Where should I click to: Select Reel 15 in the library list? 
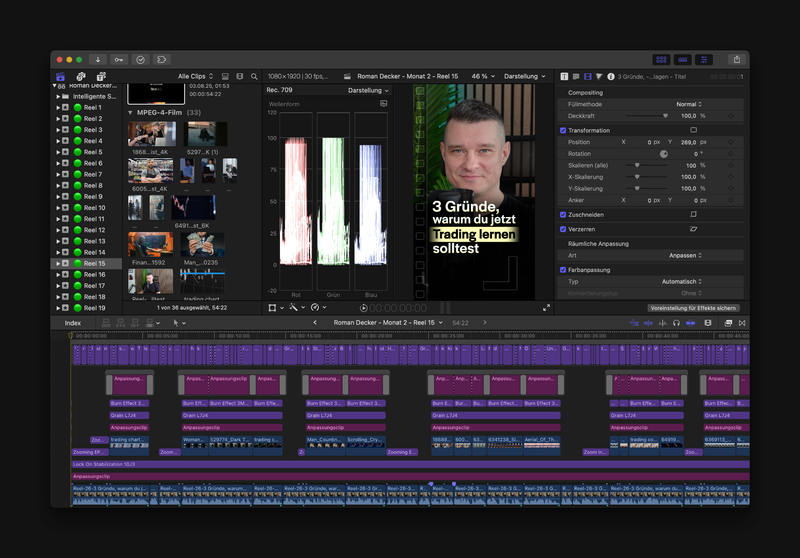(92, 263)
